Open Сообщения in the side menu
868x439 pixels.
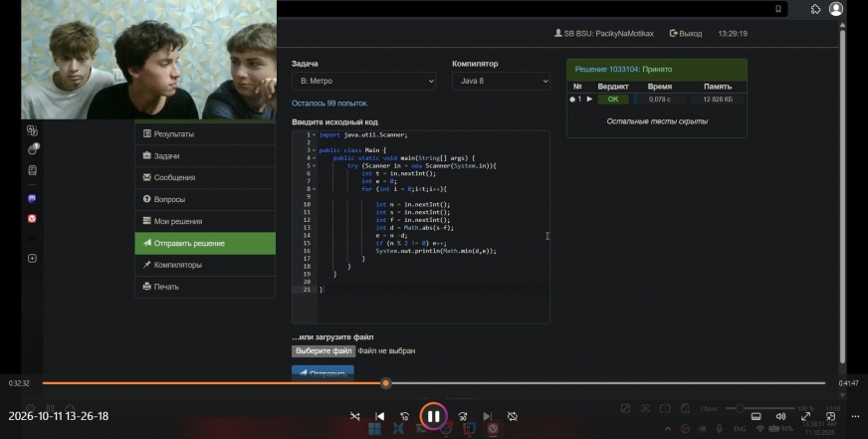205,178
